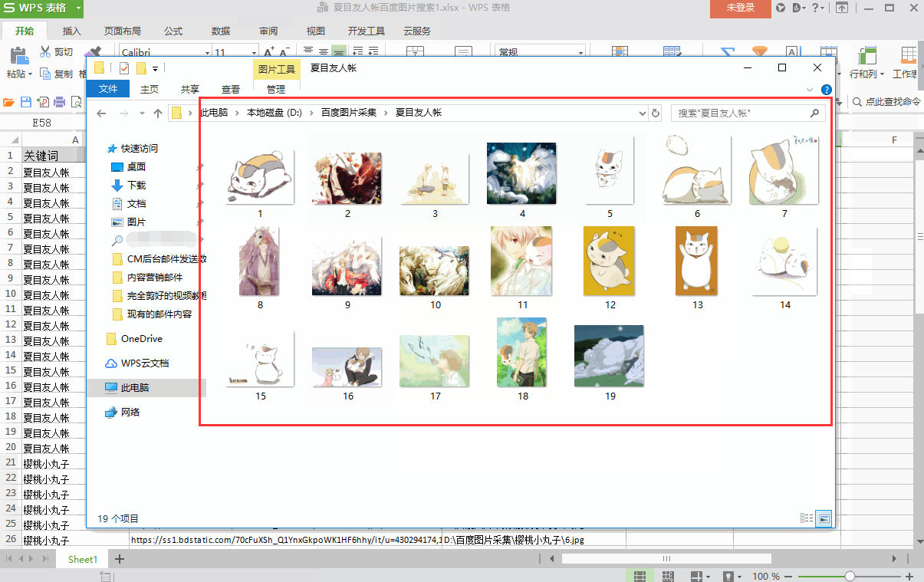Click the Properties checkmark icon in Explorer title bar

(124, 68)
